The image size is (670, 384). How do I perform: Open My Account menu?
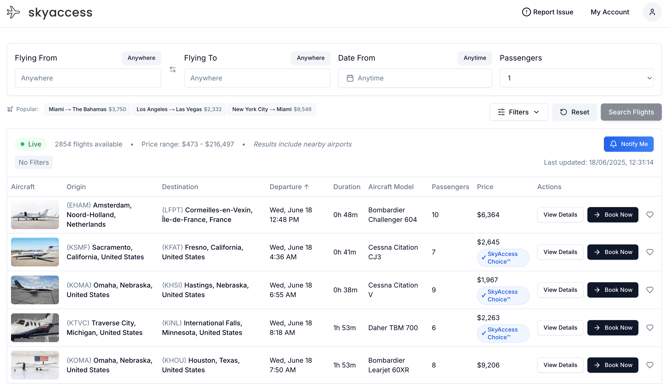[610, 12]
